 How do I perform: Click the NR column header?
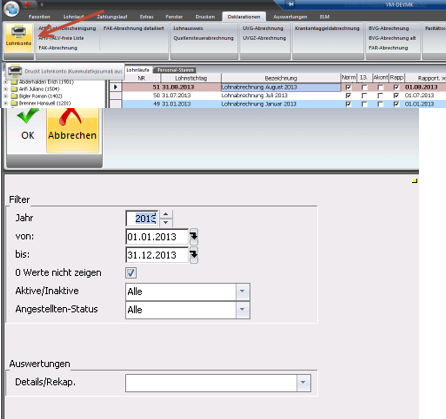coord(141,78)
